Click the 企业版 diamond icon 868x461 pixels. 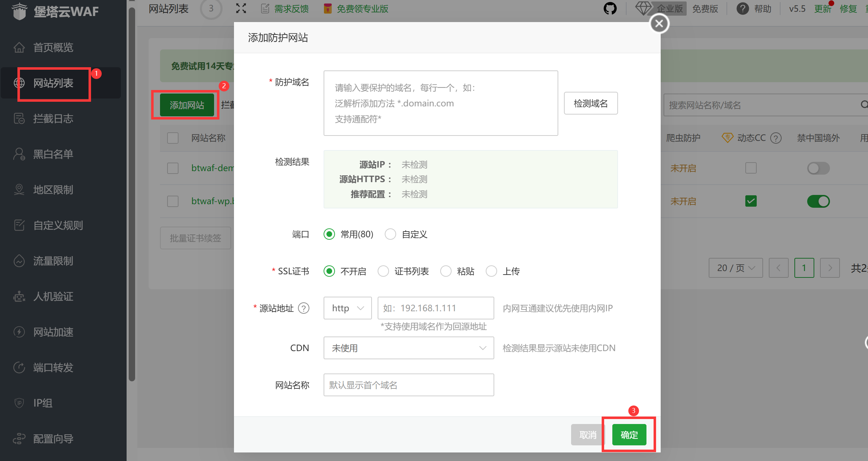point(643,9)
